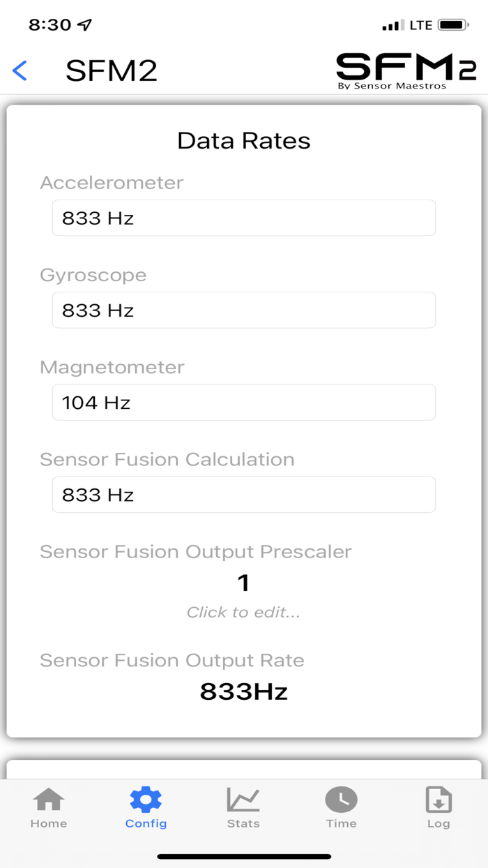Tap the 833Hz Sensor Fusion Output Rate
The image size is (488, 868).
[x=243, y=691]
